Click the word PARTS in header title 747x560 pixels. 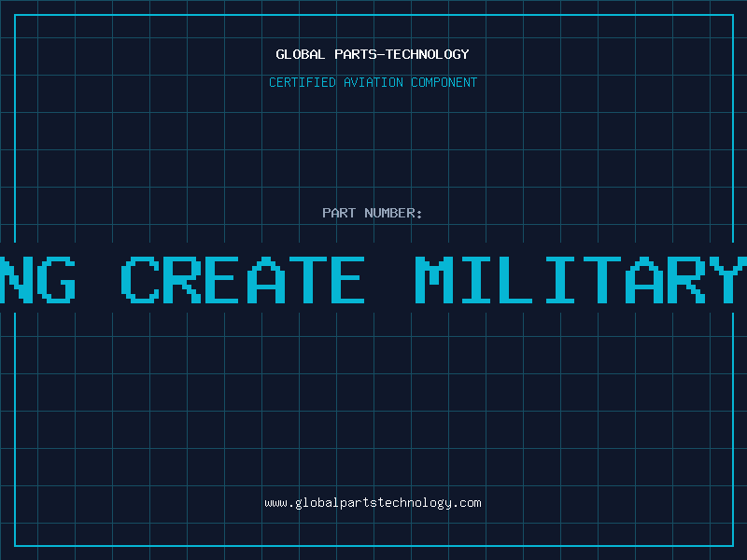point(356,54)
